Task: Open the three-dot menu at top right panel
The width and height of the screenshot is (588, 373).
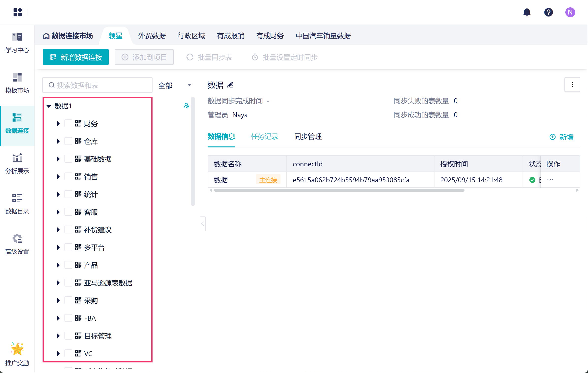Action: click(572, 85)
